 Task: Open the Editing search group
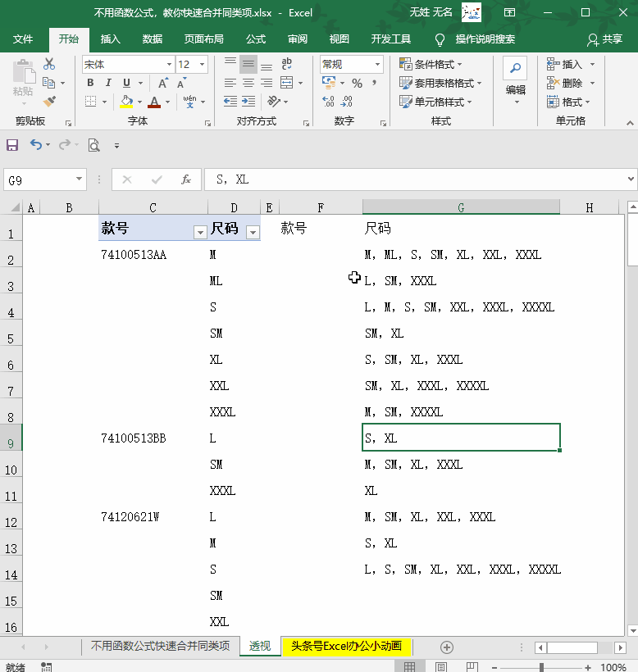[x=515, y=81]
